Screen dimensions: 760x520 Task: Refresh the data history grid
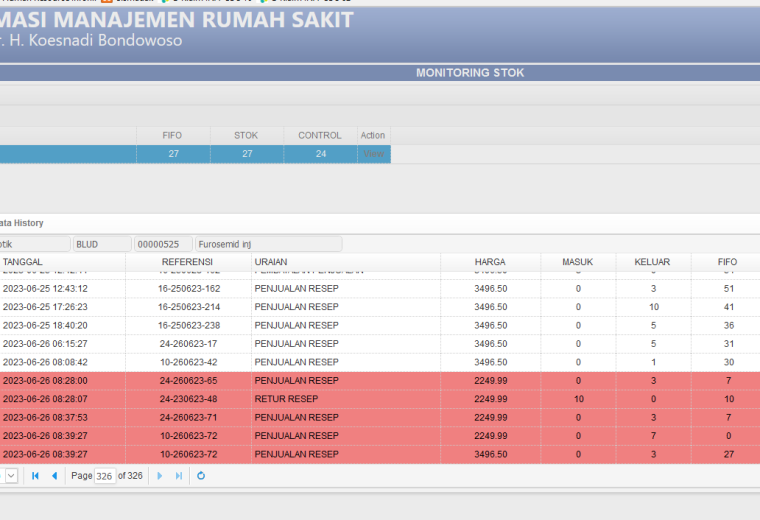tap(201, 476)
